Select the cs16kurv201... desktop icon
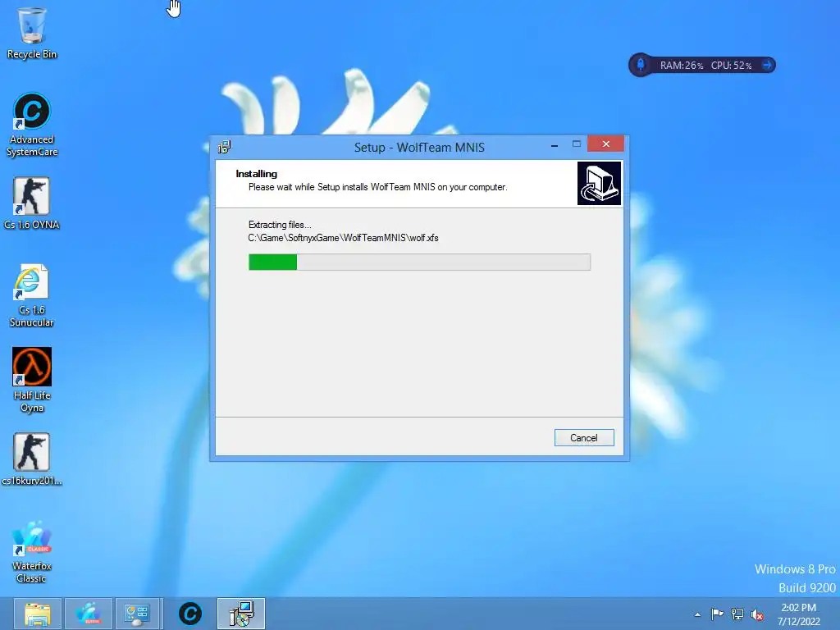The width and height of the screenshot is (840, 630). 32,459
